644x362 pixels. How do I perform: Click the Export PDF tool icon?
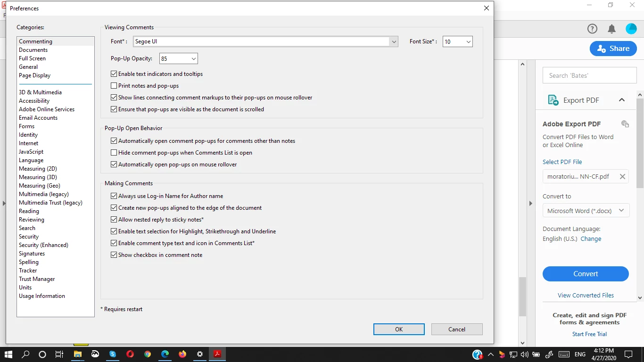click(x=553, y=100)
